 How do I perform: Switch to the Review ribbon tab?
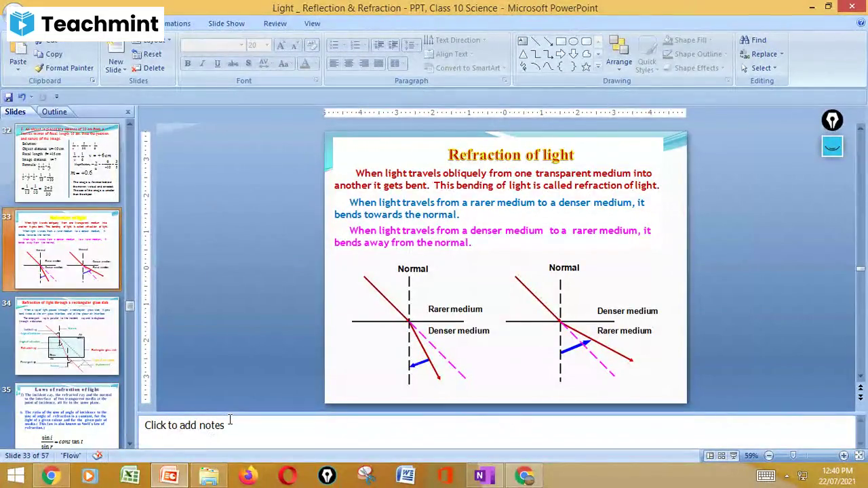tap(275, 23)
